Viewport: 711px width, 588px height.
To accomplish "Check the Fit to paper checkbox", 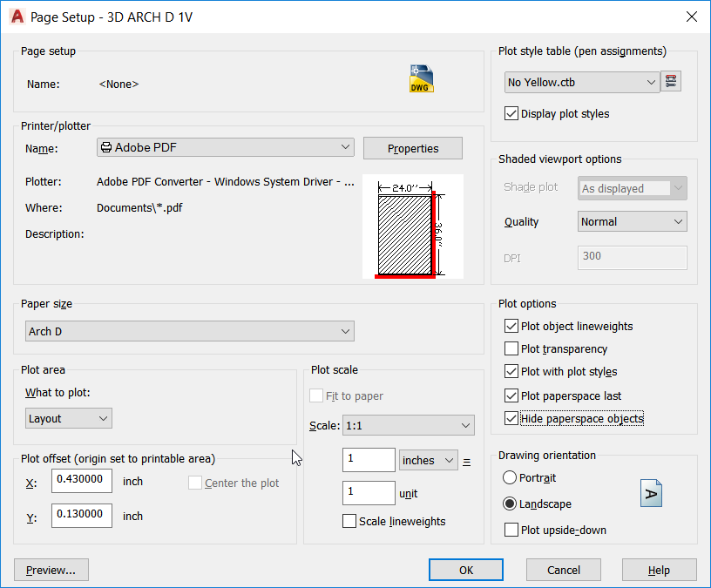I will click(316, 395).
